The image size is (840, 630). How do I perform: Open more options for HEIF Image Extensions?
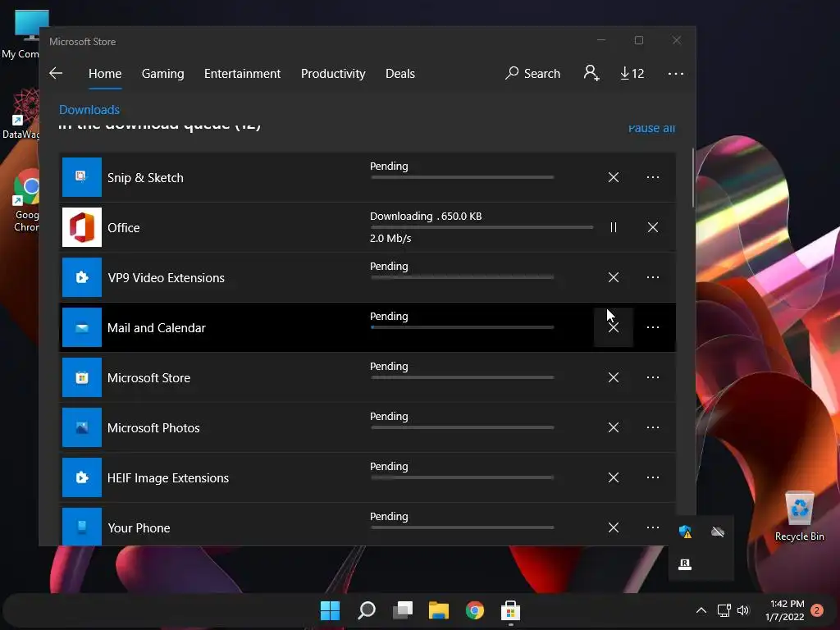pyautogui.click(x=652, y=477)
